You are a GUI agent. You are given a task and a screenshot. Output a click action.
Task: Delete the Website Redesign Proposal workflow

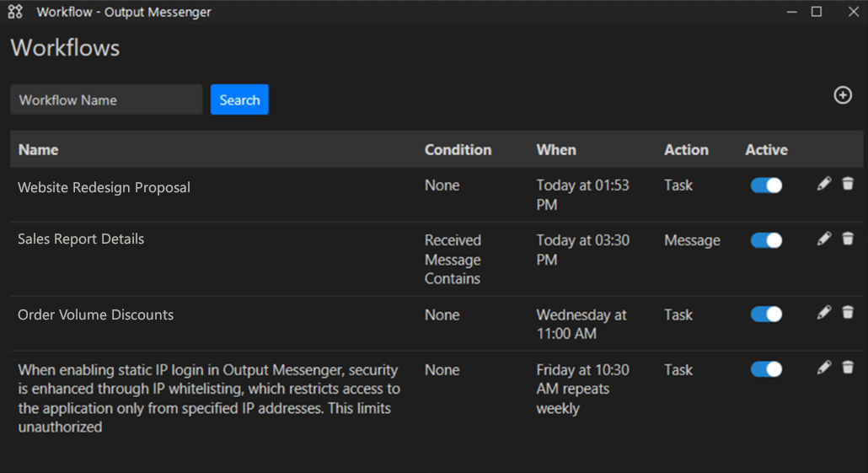pyautogui.click(x=848, y=183)
